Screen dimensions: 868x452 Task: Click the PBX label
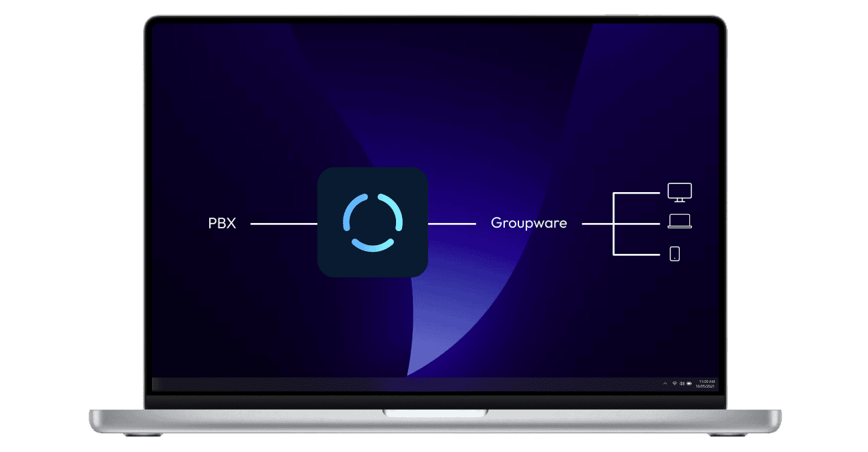click(x=222, y=224)
